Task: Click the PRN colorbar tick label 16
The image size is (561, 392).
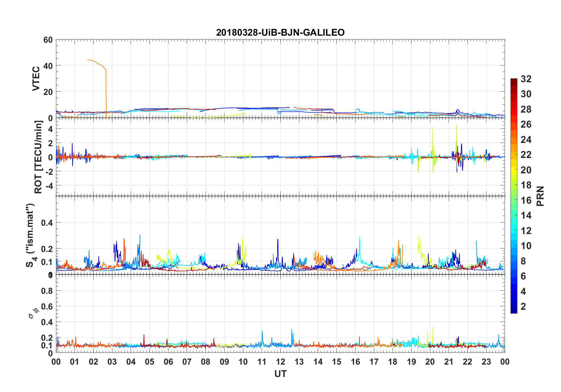Action: [526, 200]
